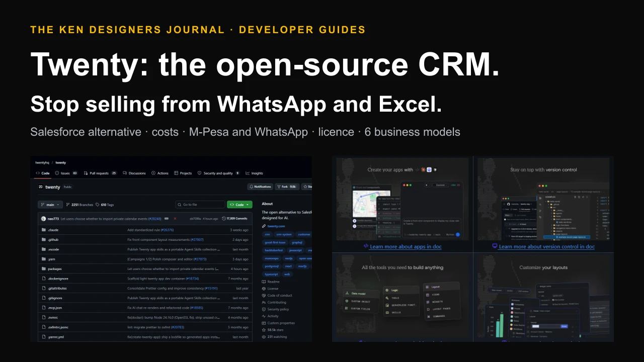The image size is (644, 362).
Task: Open the .vscode folder
Action: [53, 249]
